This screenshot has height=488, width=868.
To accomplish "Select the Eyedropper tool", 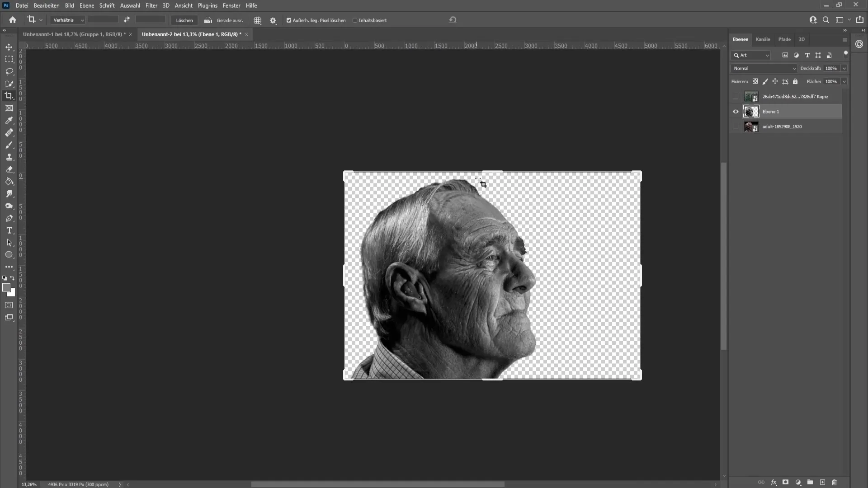I will point(9,120).
